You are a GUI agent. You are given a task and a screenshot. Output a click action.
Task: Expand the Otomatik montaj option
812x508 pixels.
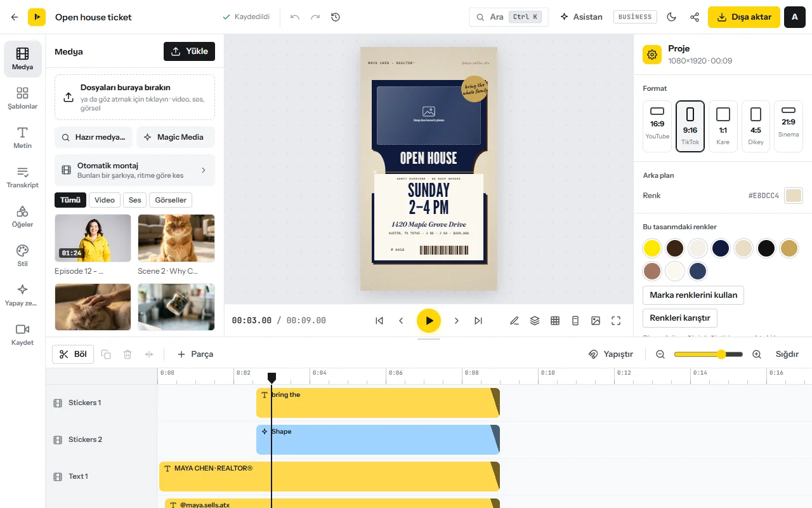pos(134,170)
